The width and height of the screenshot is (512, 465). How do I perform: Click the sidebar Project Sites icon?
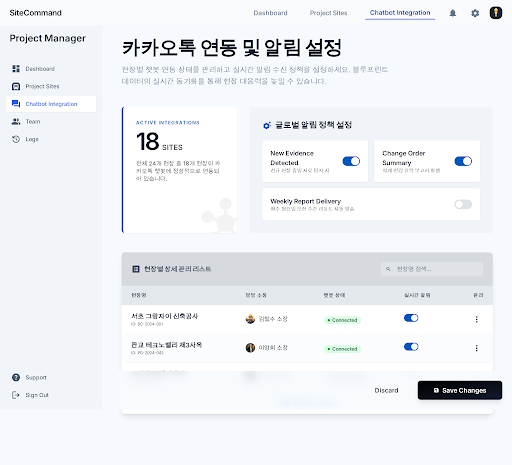tap(16, 86)
